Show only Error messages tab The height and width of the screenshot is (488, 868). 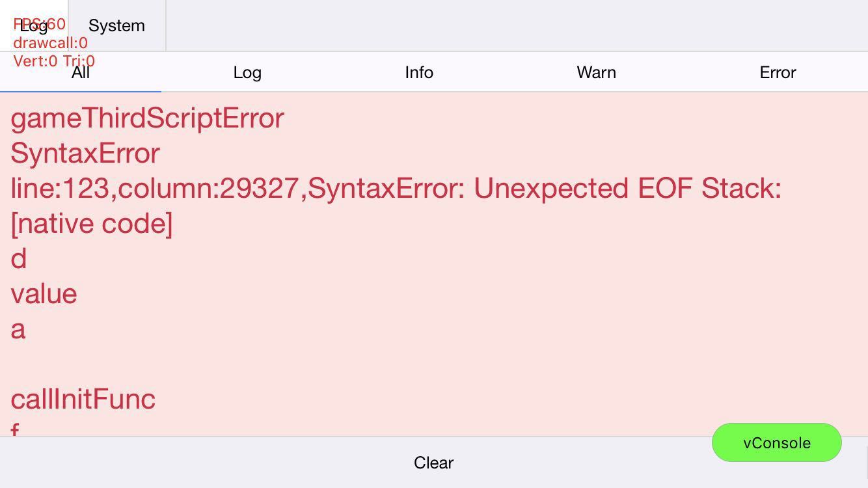tap(778, 72)
